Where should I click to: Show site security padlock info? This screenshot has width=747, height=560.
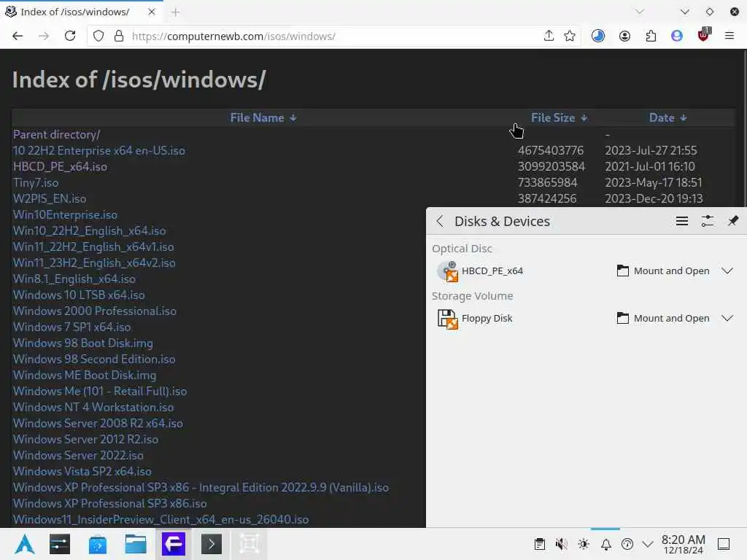pyautogui.click(x=119, y=36)
